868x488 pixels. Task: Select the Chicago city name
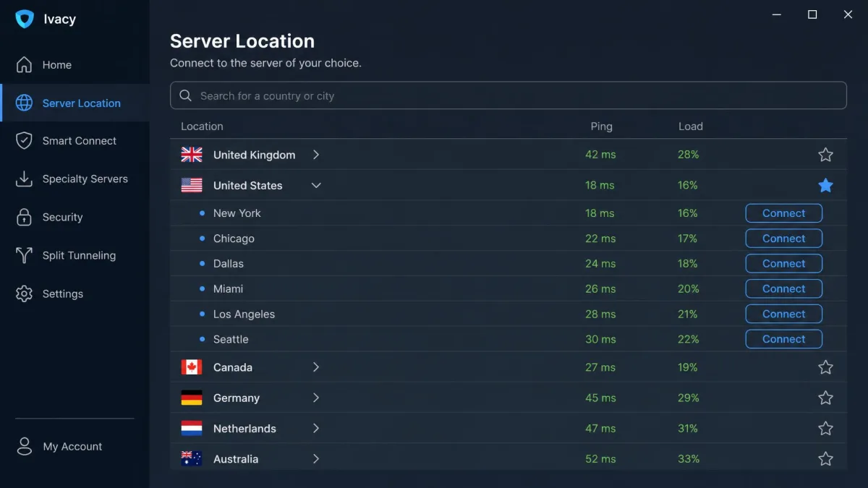234,239
